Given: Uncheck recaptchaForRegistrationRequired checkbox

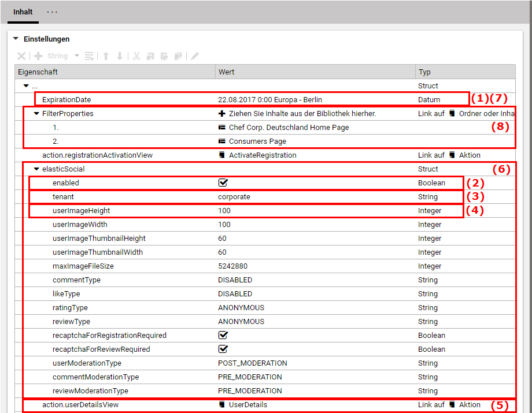Looking at the screenshot, I should coord(223,335).
